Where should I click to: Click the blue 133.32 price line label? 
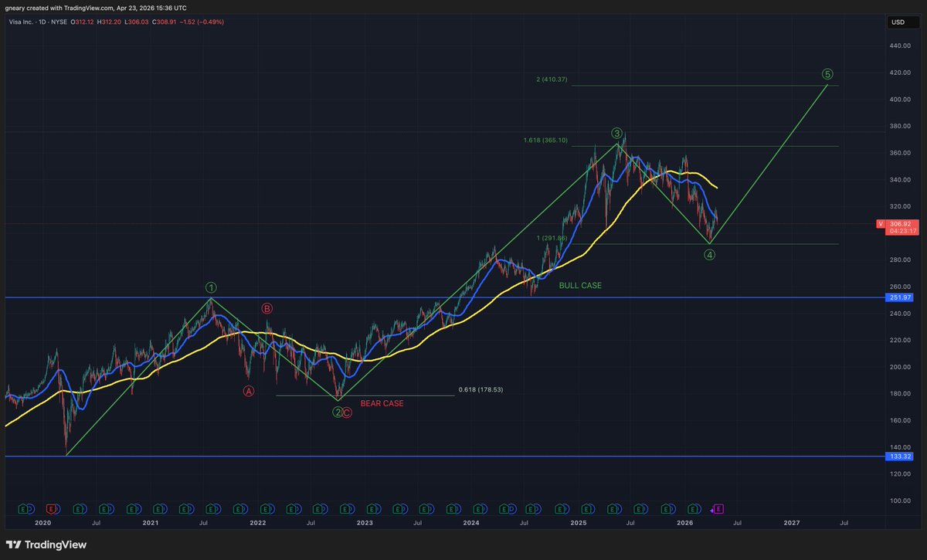901,456
